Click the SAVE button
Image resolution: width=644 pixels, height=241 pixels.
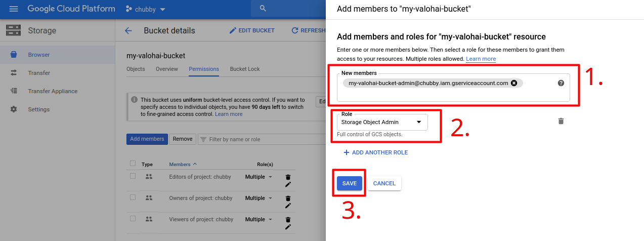pos(350,183)
